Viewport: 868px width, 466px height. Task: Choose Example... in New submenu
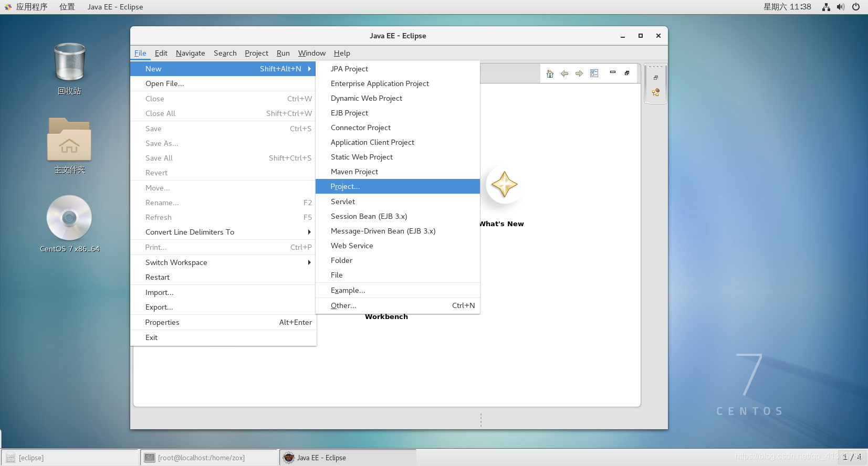point(398,290)
